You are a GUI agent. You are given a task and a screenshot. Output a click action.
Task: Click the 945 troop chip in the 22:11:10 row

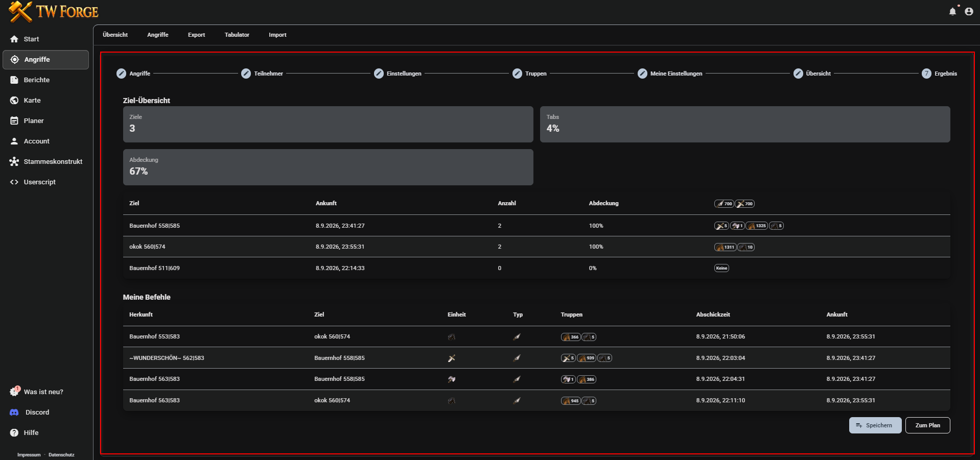coord(571,401)
